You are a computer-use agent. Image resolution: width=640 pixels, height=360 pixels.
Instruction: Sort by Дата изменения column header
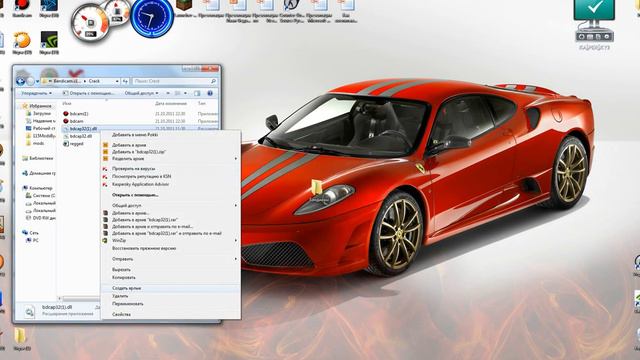tap(171, 104)
